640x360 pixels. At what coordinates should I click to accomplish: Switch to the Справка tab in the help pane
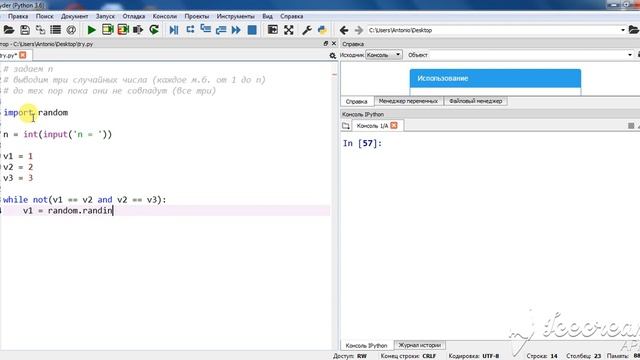pos(356,101)
